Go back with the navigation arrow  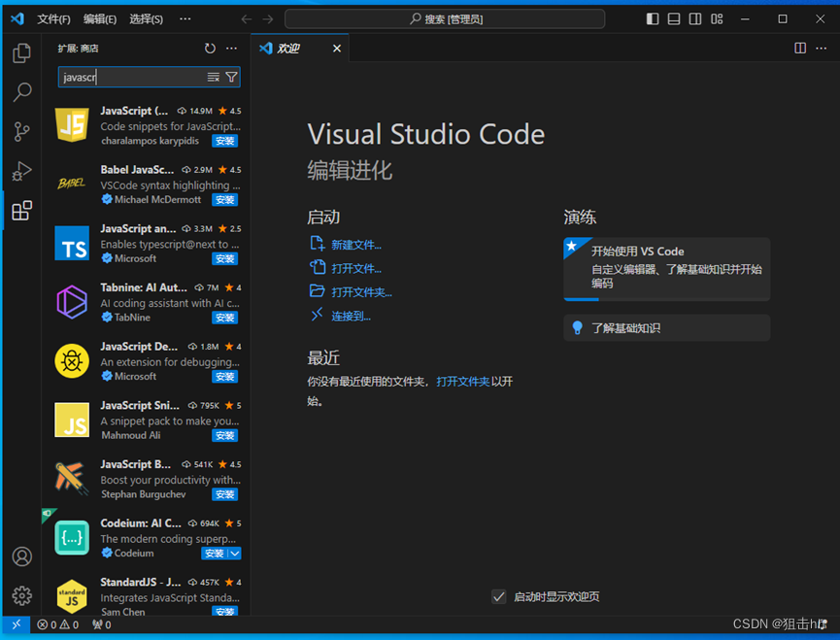point(247,19)
